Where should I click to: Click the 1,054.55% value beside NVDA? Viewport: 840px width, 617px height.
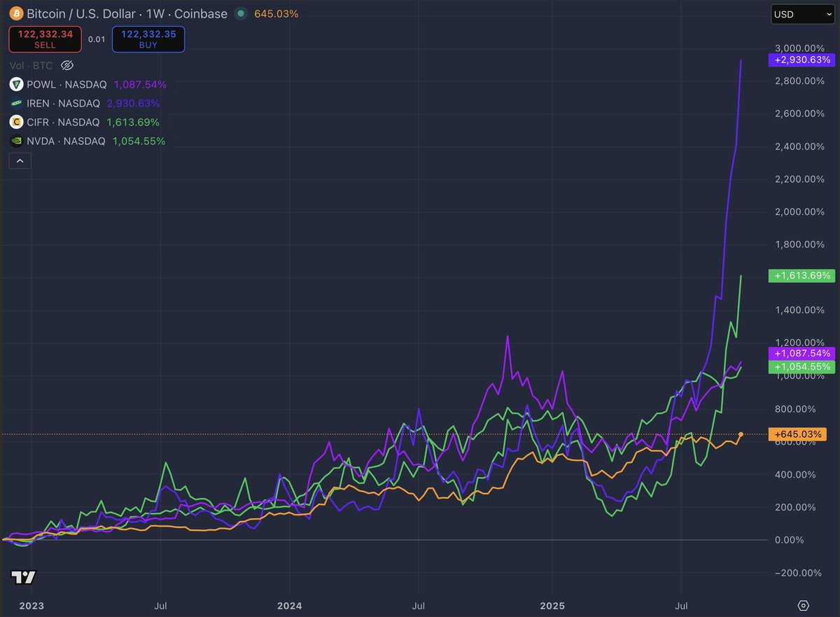139,141
